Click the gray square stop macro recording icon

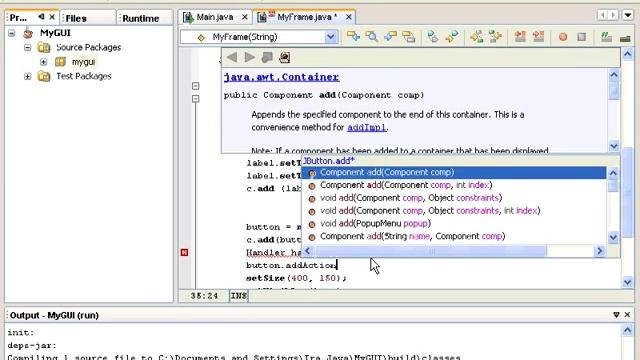coord(582,37)
